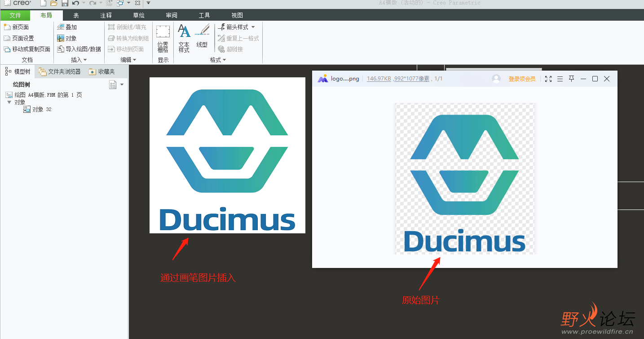Click the fullscreen icon in image viewer
The height and width of the screenshot is (339, 644).
tap(548, 79)
